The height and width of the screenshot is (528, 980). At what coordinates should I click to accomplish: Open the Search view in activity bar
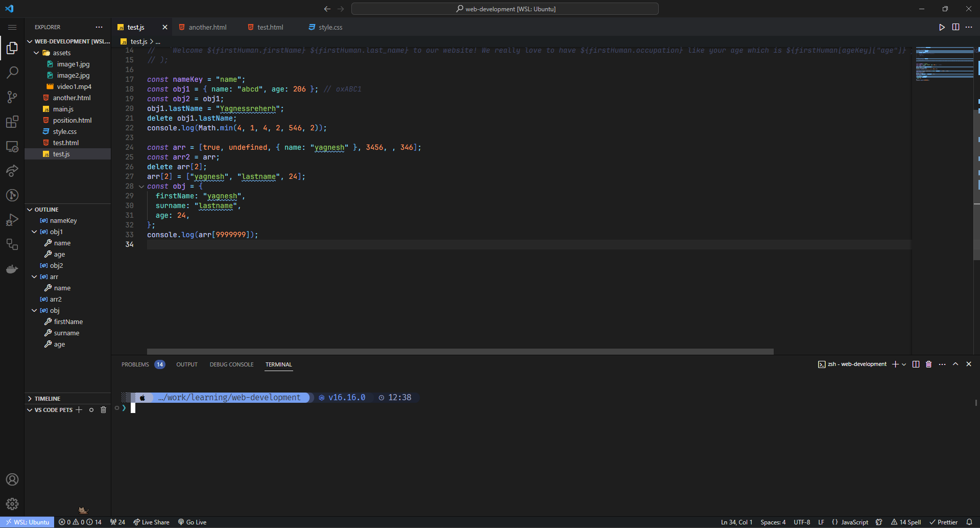(x=12, y=73)
